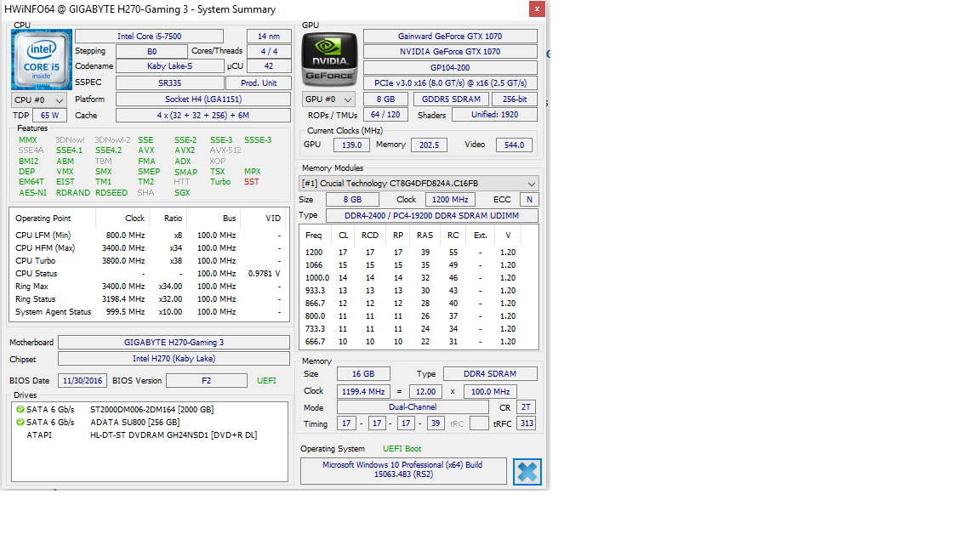Click the 1200 frequency timing row
The image size is (980, 551).
[419, 253]
